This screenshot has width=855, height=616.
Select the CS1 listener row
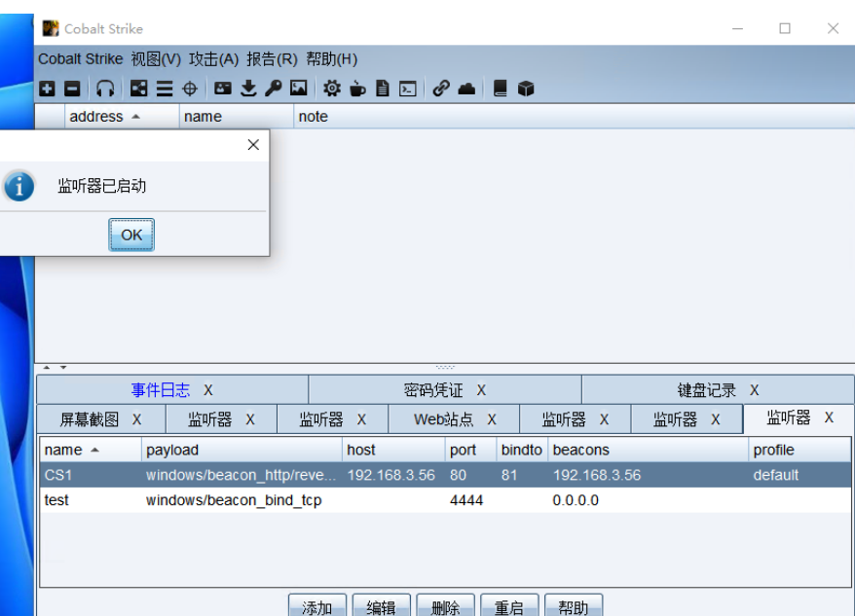point(445,475)
